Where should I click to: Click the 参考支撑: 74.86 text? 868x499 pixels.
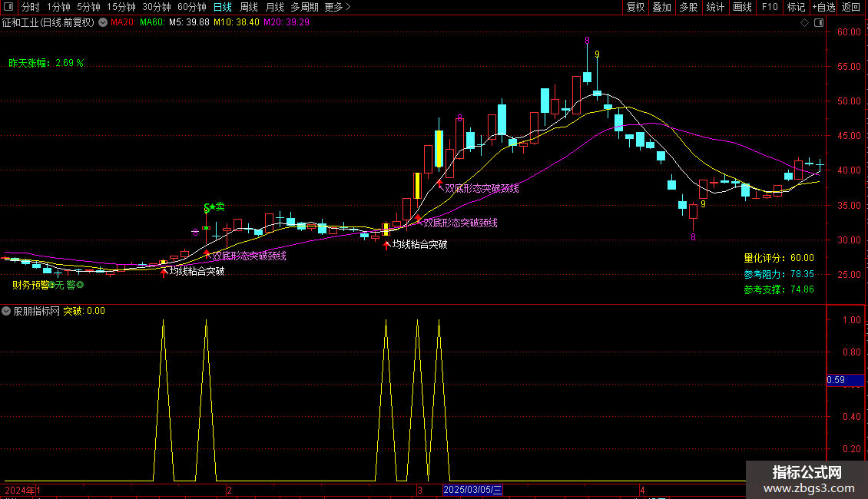[x=779, y=289]
